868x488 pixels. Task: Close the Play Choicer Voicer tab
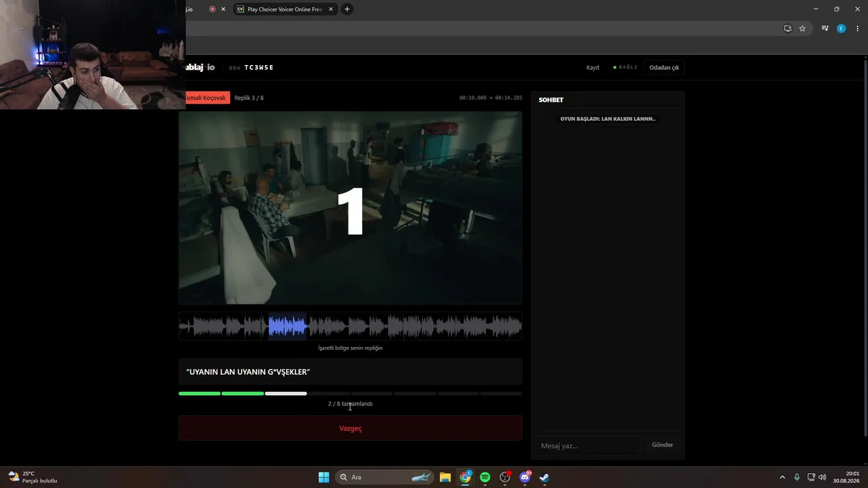click(331, 9)
